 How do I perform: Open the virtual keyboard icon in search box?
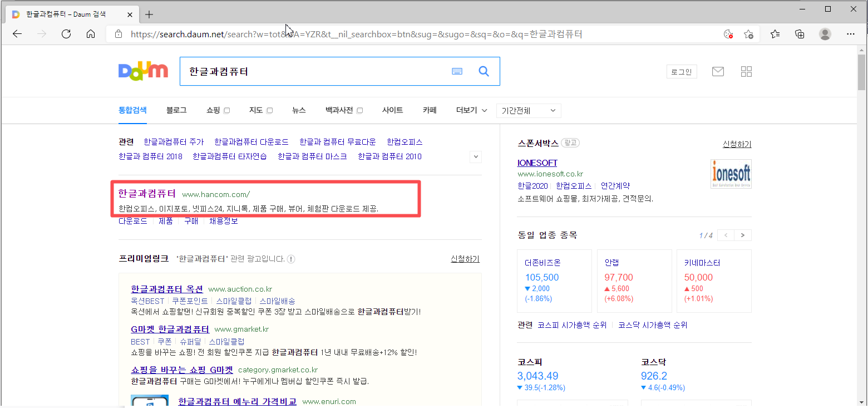tap(457, 71)
